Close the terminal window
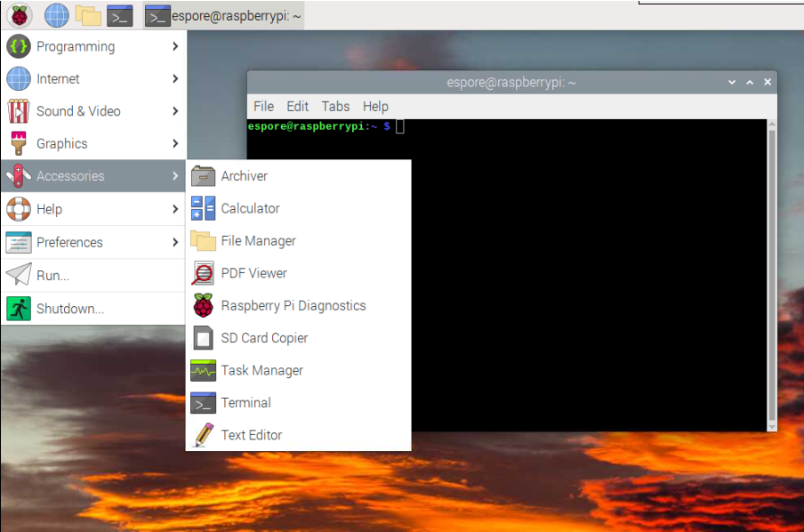804x532 pixels. click(768, 82)
